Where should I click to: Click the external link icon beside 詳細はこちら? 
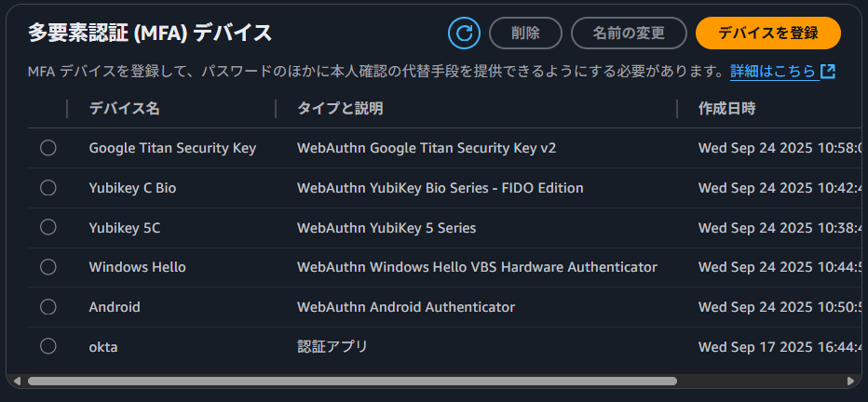click(828, 72)
